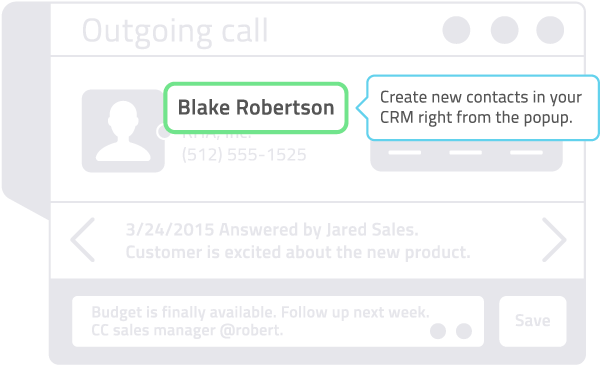Click the small status circle beside the avatar
600x366 pixels.
(162, 132)
